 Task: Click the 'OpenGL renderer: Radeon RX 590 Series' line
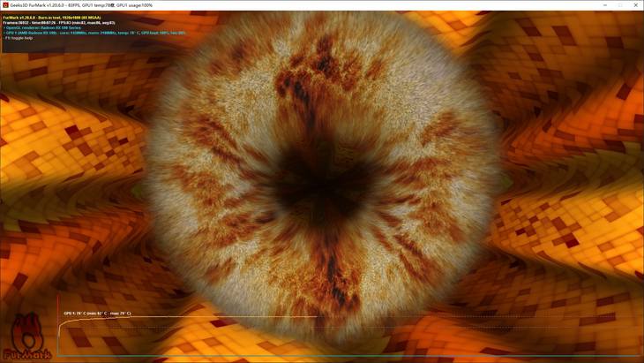[x=41, y=28]
